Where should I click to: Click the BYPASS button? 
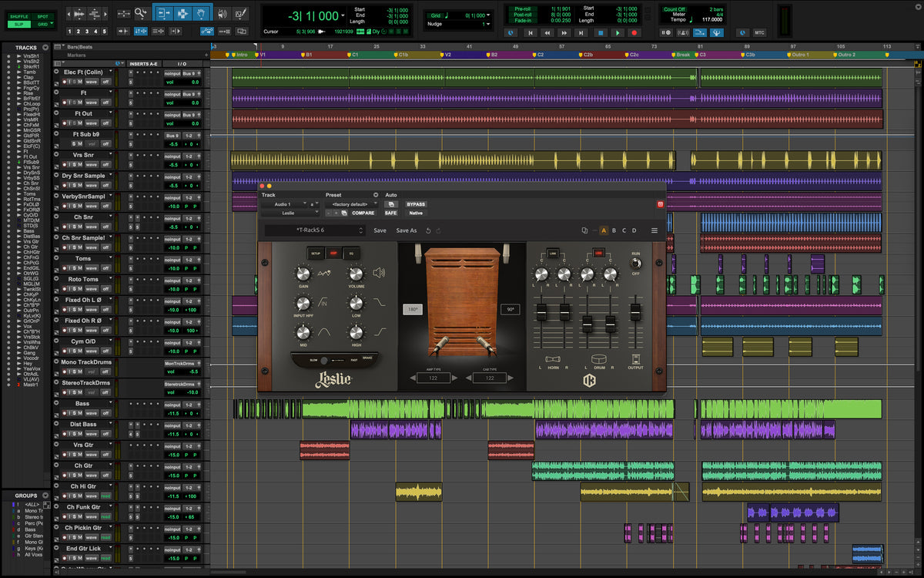[x=416, y=204]
